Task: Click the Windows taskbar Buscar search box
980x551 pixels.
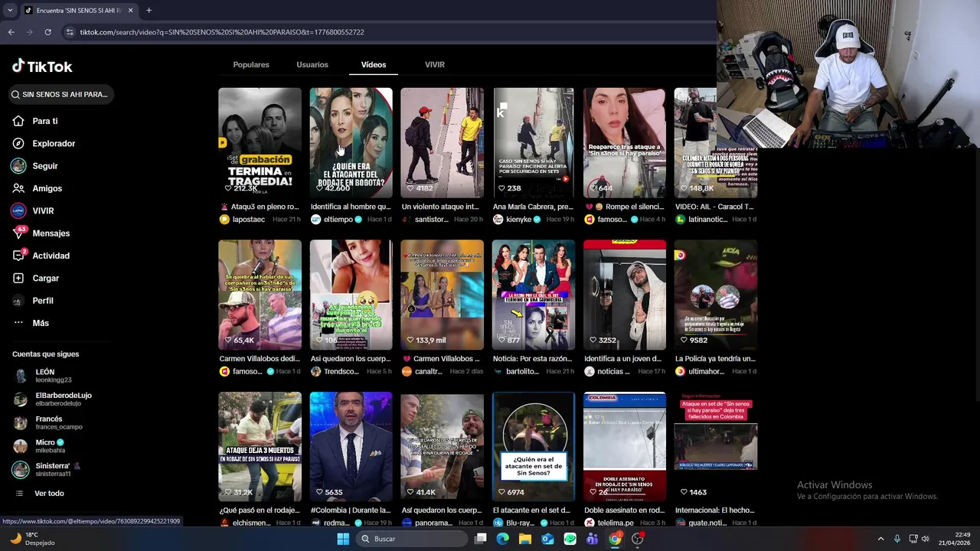Action: point(413,539)
